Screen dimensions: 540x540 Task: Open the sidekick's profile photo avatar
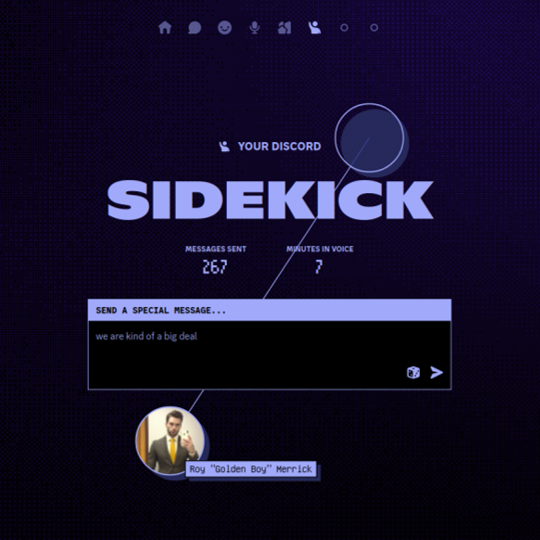170,440
